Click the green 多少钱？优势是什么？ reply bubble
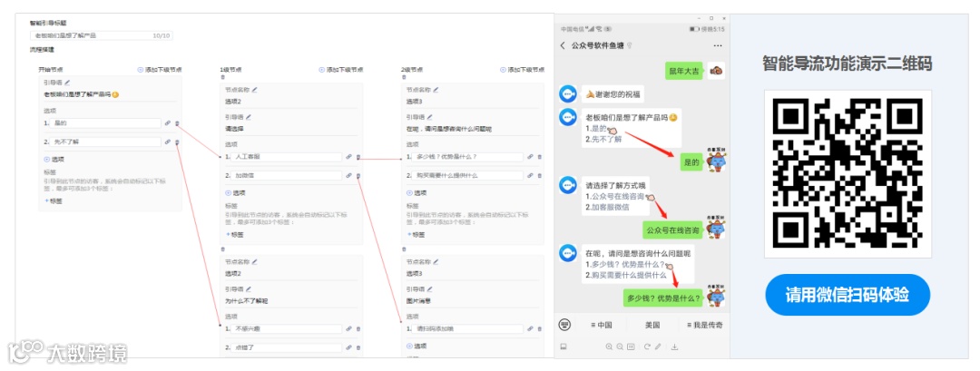The width and height of the screenshot is (980, 371). (x=663, y=298)
